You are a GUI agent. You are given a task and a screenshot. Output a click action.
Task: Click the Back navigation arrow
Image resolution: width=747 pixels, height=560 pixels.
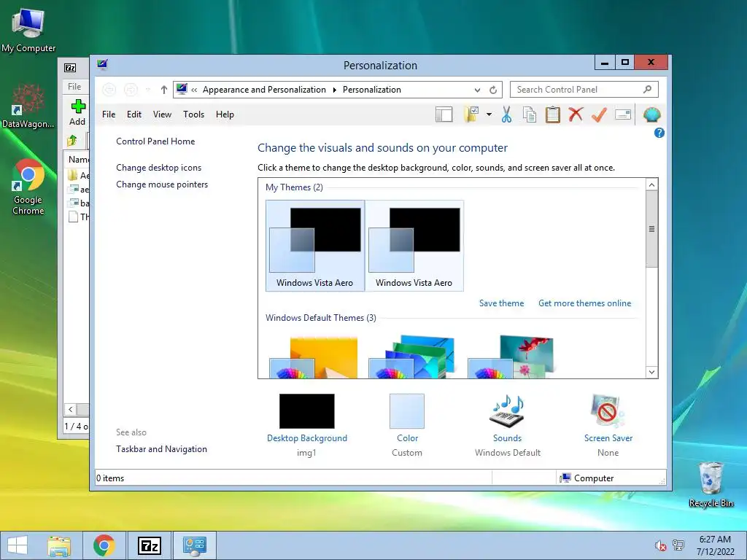pos(109,90)
